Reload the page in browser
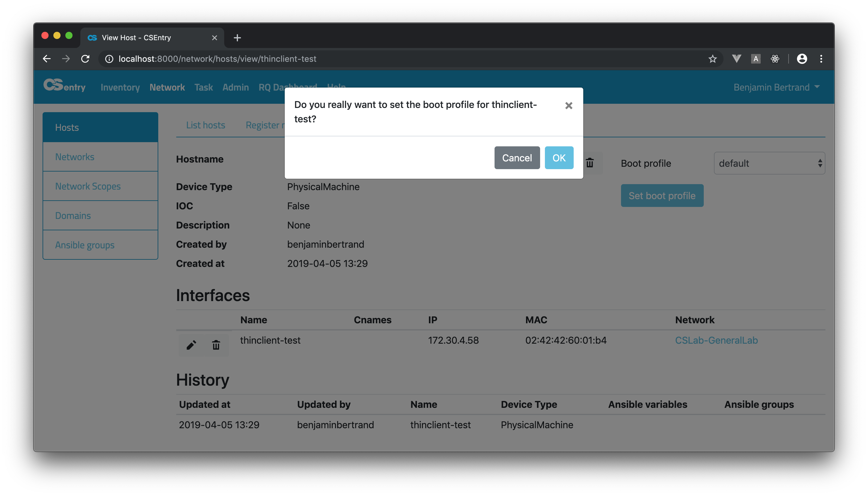Viewport: 868px width, 496px height. (85, 59)
